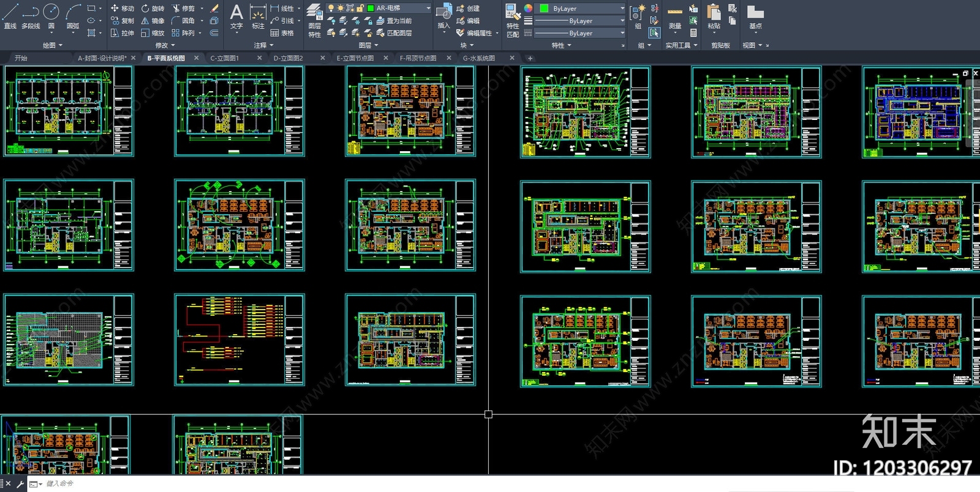
Task: Select the Stretch (拉伸) tool
Action: click(x=122, y=33)
